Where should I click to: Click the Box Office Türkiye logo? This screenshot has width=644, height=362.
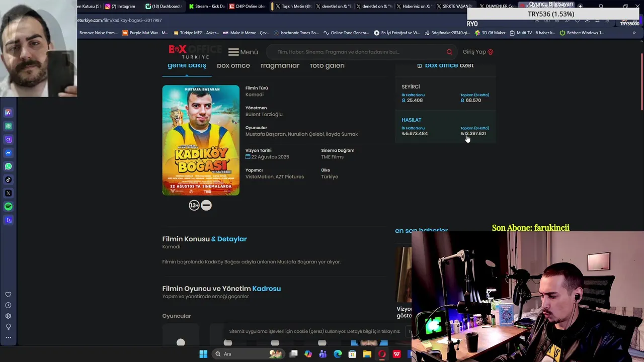pyautogui.click(x=195, y=51)
